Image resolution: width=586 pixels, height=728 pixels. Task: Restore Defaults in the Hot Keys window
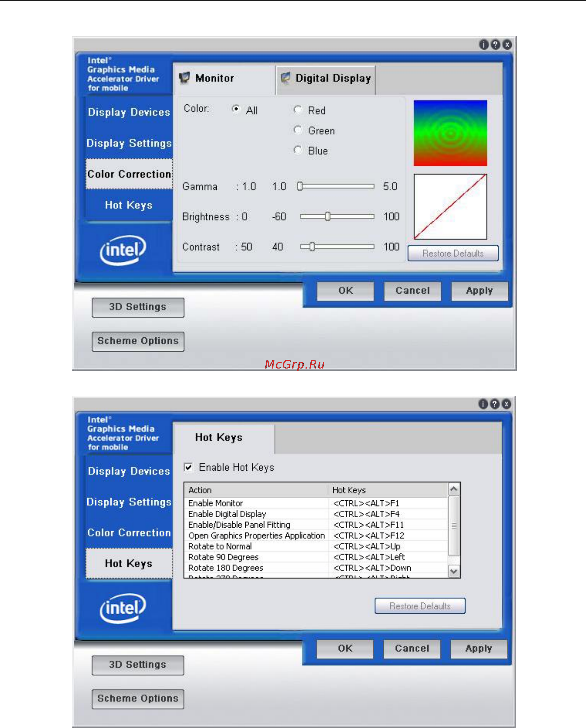click(420, 606)
